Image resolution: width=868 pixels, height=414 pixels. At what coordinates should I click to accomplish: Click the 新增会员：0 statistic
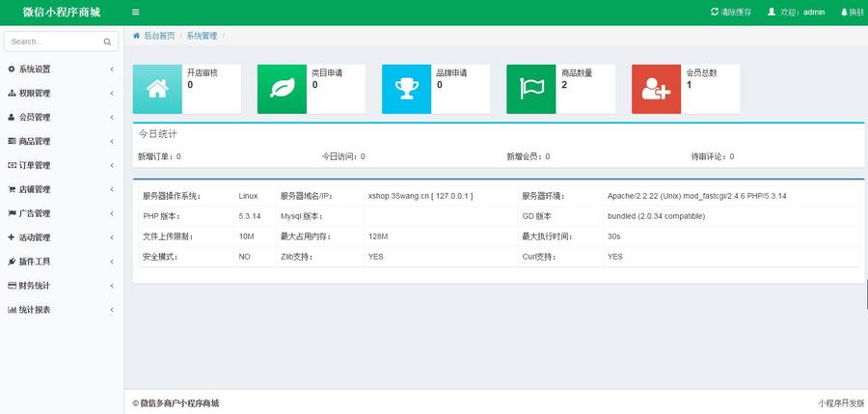[x=529, y=157]
